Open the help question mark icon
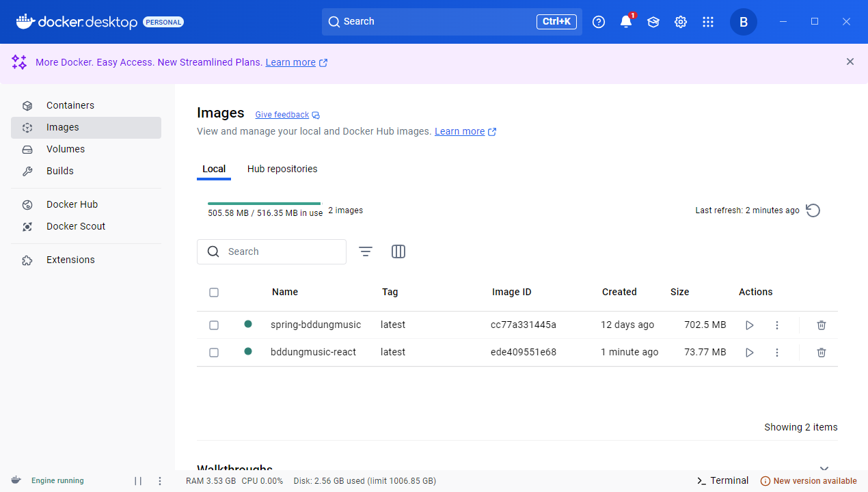Viewport: 868px width, 492px height. 599,22
